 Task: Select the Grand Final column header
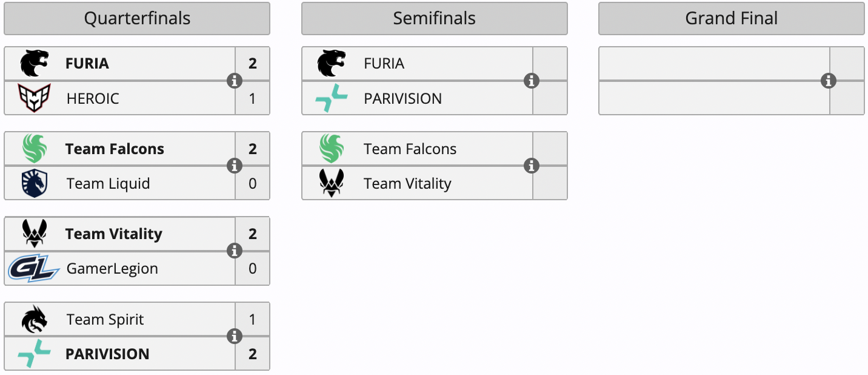tap(731, 19)
